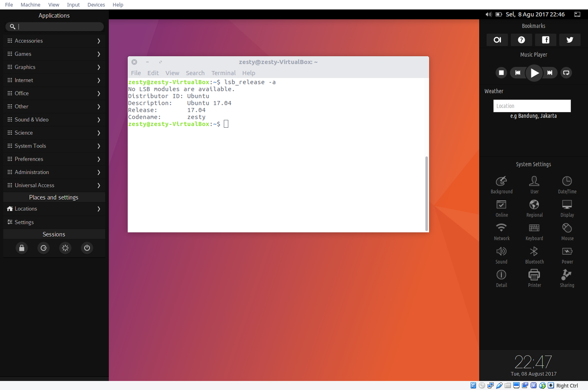Expand the Universal Access category
Image resolution: width=588 pixels, height=390 pixels.
coord(54,185)
